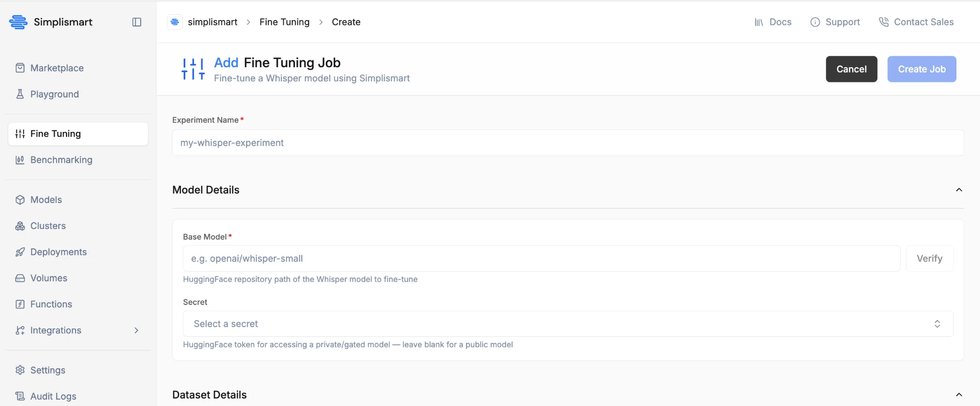980x406 pixels.
Task: Open Benchmarking section
Action: pyautogui.click(x=61, y=160)
